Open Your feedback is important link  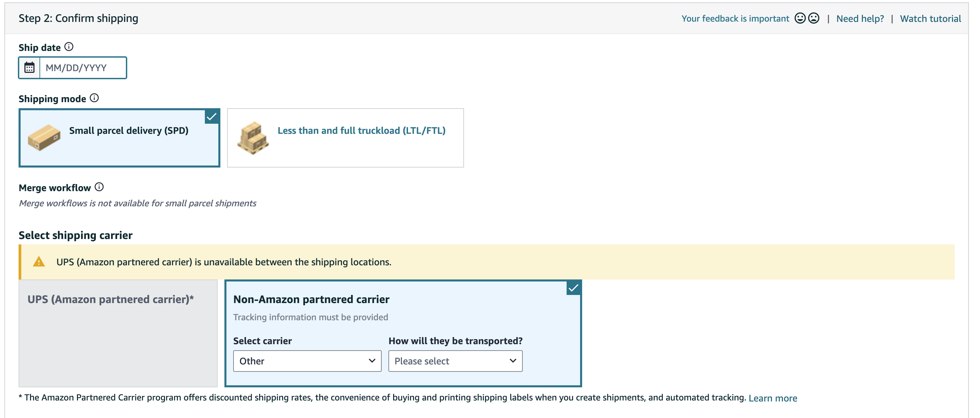click(x=735, y=19)
